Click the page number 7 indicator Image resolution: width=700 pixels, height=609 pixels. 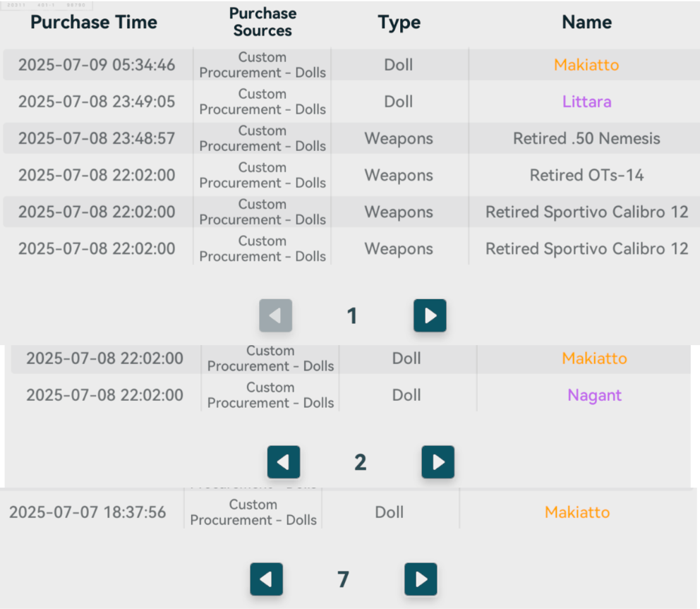tap(343, 580)
